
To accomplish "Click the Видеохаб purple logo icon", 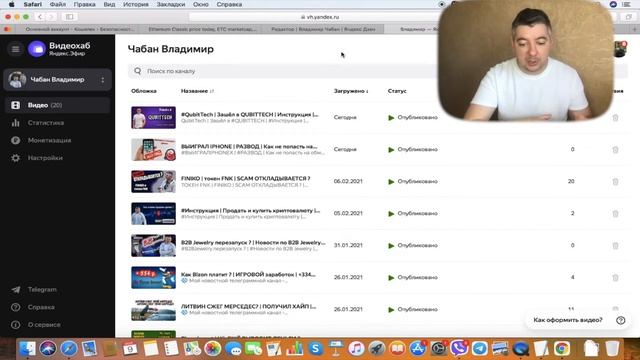I will tap(37, 49).
